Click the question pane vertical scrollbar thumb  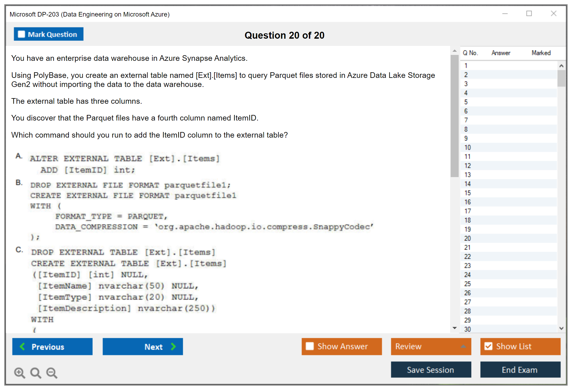(x=454, y=115)
